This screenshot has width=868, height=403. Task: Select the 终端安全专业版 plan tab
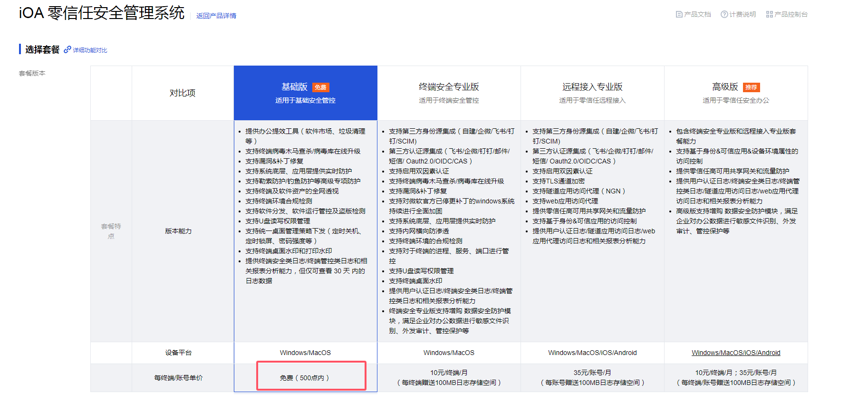[x=449, y=93]
